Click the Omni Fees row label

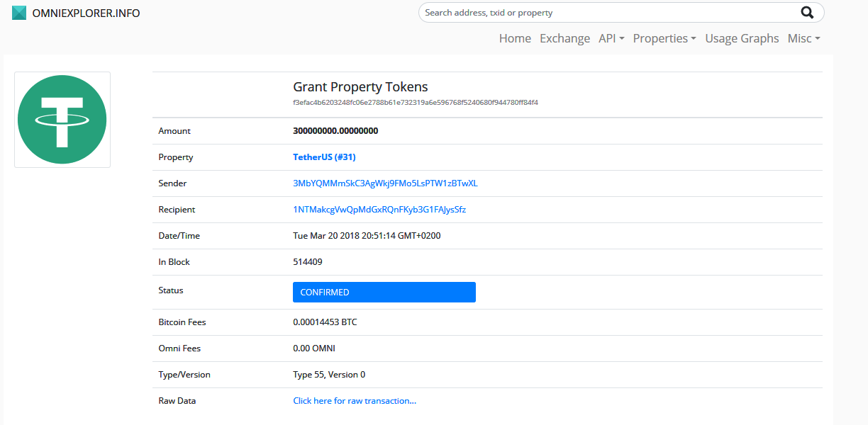[x=179, y=348]
